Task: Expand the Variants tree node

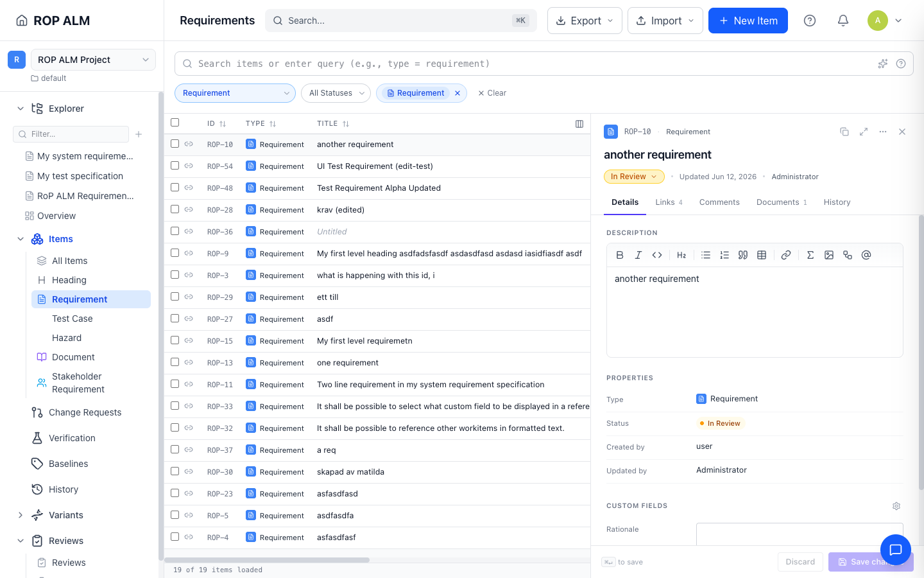Action: point(21,515)
